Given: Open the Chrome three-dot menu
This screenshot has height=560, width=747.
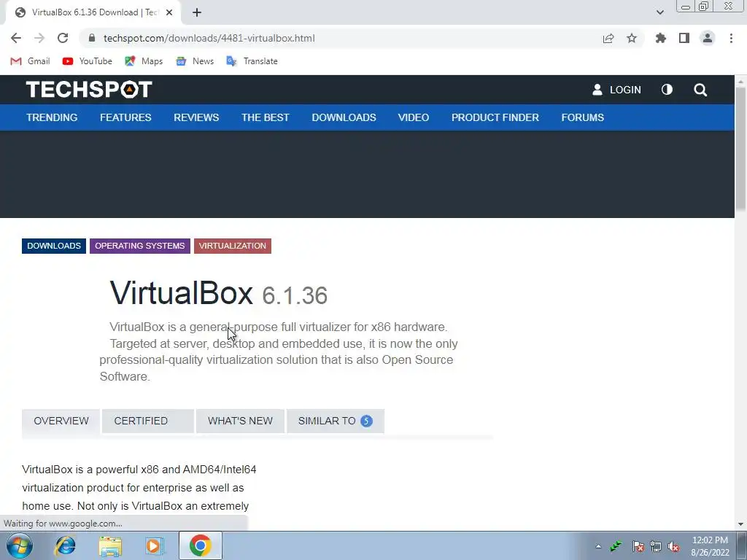Looking at the screenshot, I should (731, 38).
